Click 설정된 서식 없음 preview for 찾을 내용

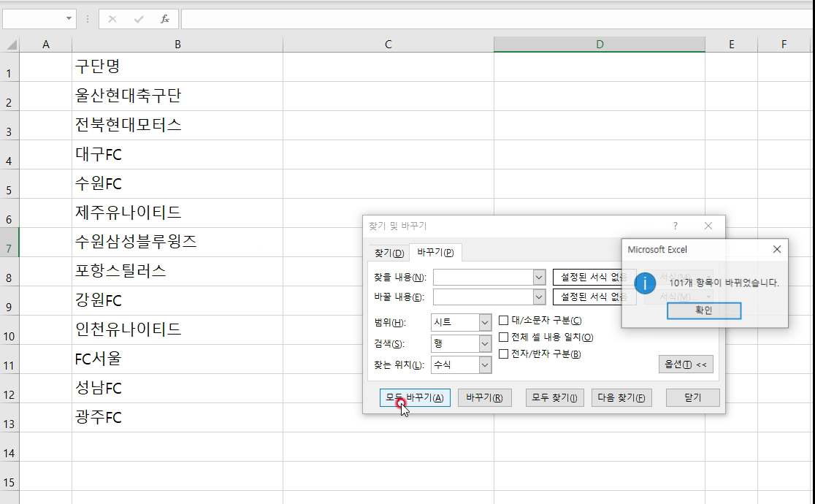(594, 278)
